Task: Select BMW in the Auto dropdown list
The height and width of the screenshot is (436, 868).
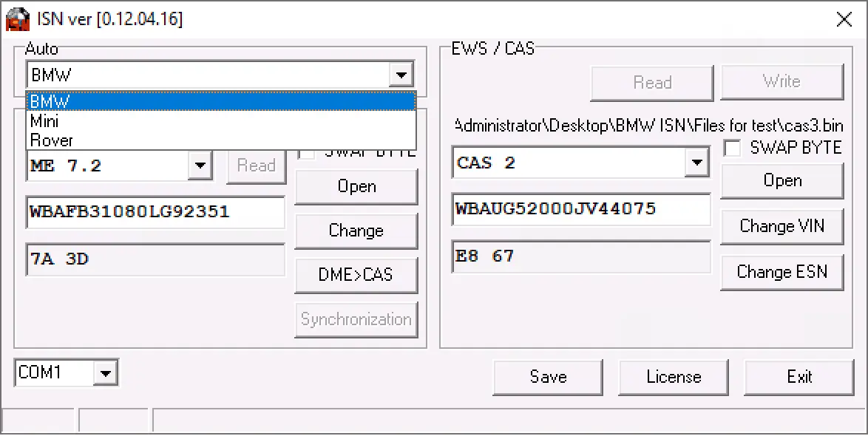Action: [x=221, y=102]
